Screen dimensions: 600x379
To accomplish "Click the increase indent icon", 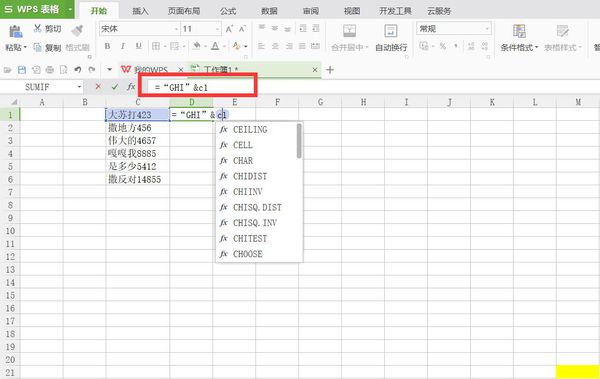I will click(x=316, y=28).
